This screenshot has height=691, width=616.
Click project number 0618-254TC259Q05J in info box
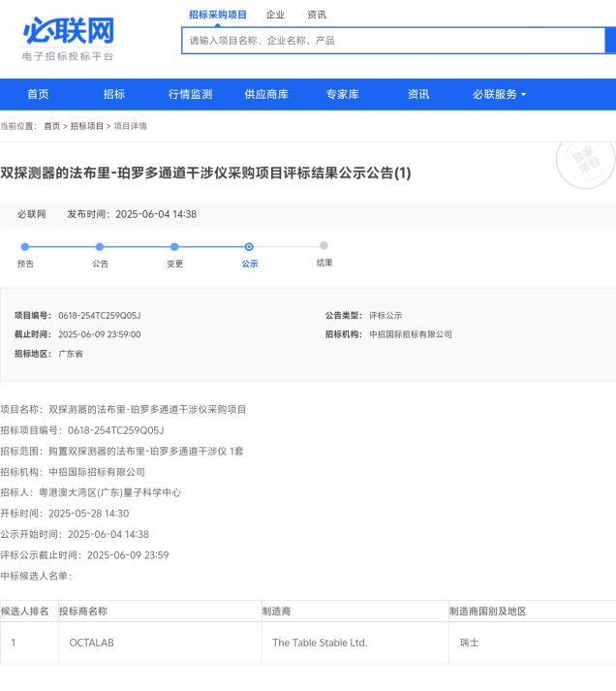point(100,316)
